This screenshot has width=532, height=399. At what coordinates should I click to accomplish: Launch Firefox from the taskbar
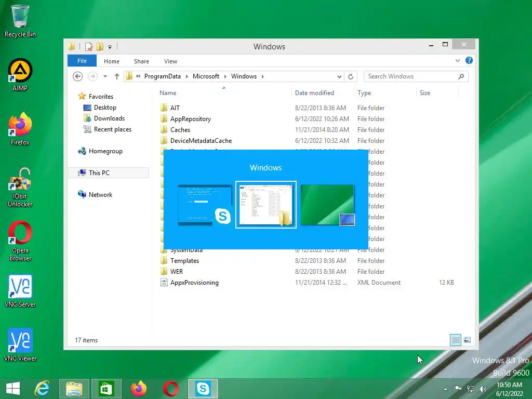click(138, 389)
